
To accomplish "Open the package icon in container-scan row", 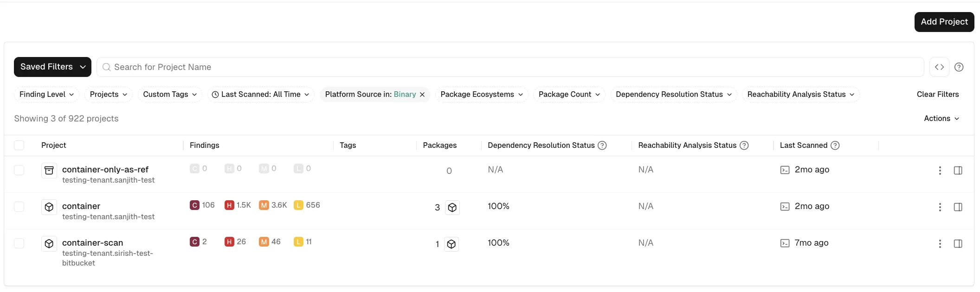I will (451, 244).
